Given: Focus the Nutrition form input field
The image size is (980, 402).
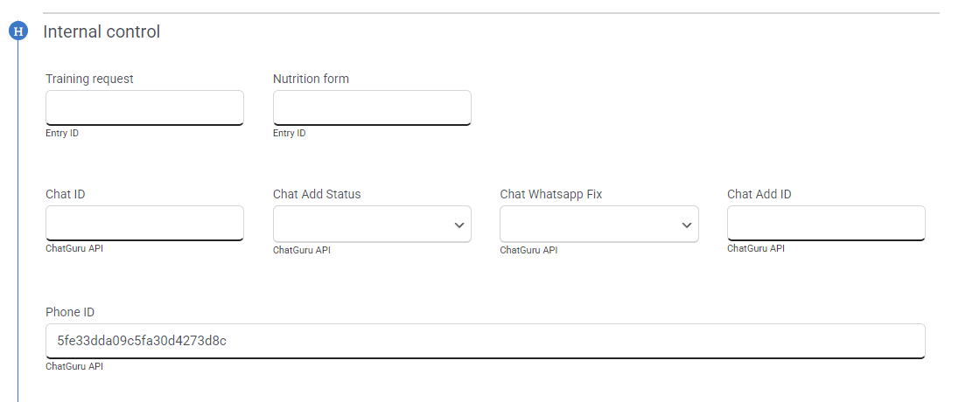Looking at the screenshot, I should [372, 107].
